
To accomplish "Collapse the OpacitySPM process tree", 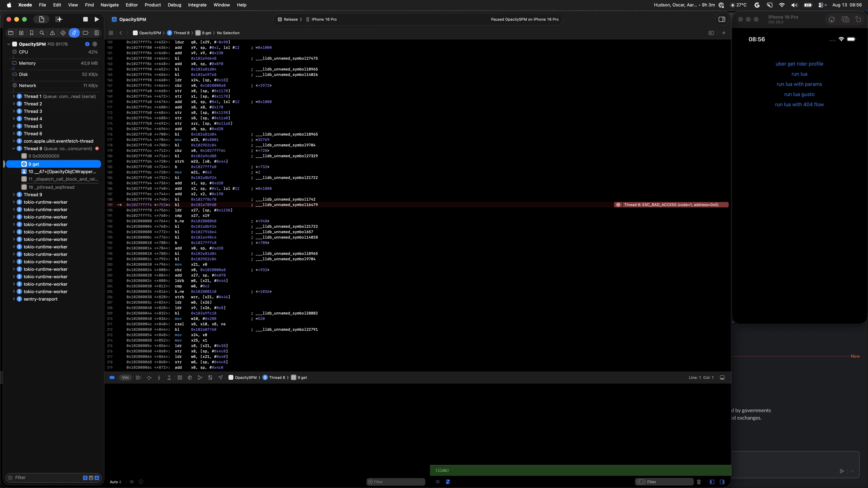I will (9, 44).
